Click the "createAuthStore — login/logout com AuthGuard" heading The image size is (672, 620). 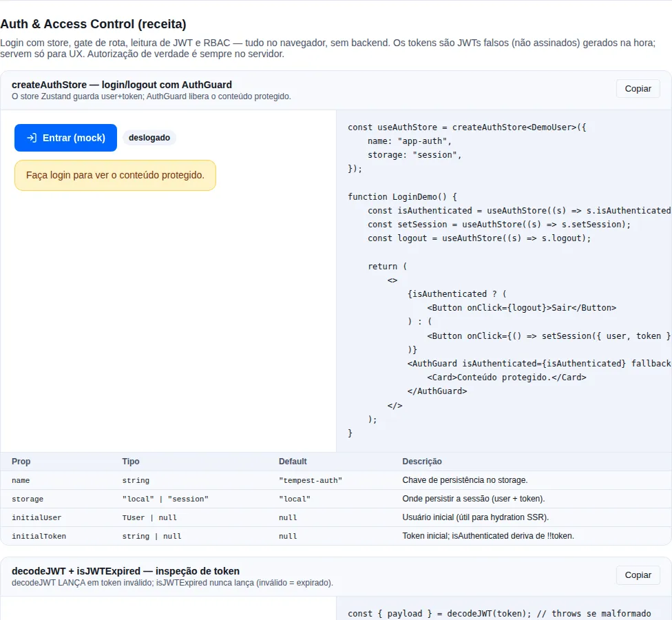(x=122, y=85)
